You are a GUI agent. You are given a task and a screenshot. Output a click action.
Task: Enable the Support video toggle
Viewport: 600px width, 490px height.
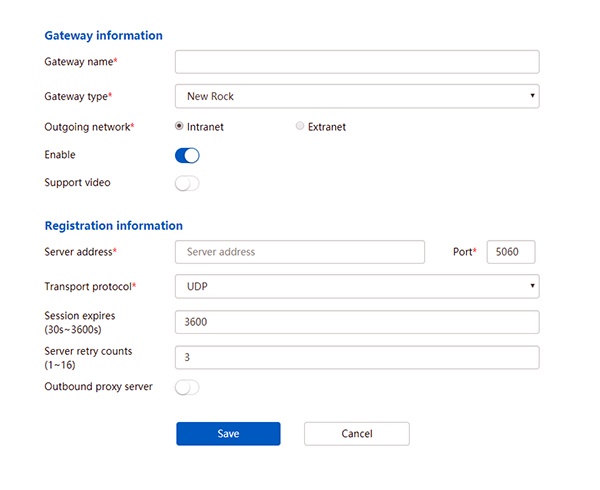pos(188,183)
